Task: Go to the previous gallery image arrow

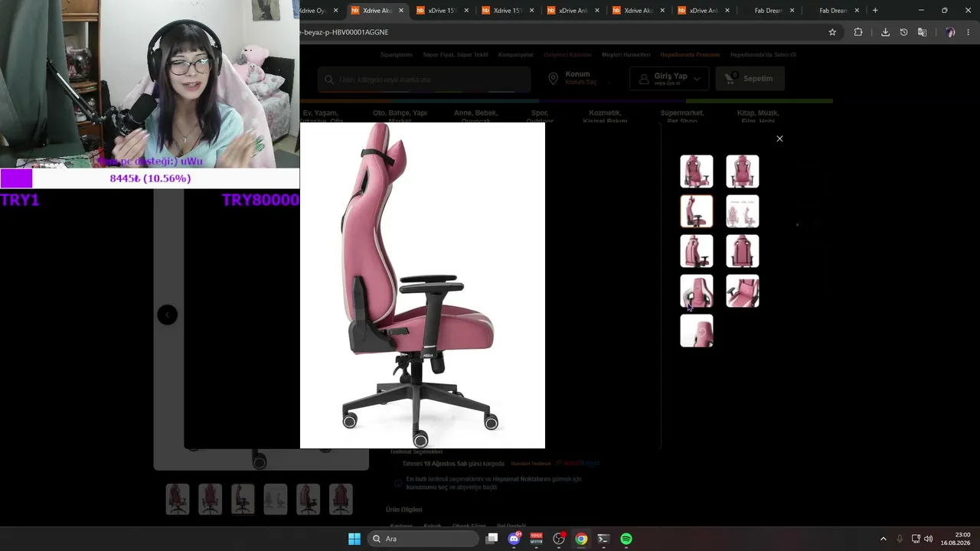Action: 168,315
